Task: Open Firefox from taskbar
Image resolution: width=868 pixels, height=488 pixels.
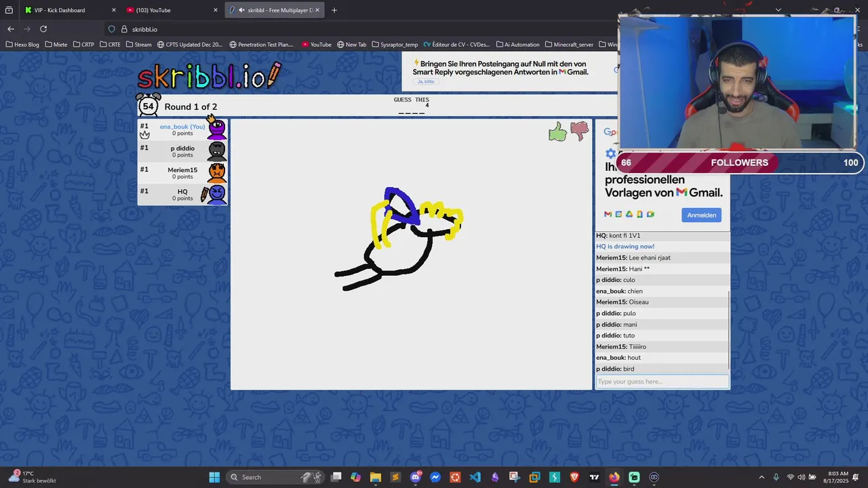Action: click(614, 477)
